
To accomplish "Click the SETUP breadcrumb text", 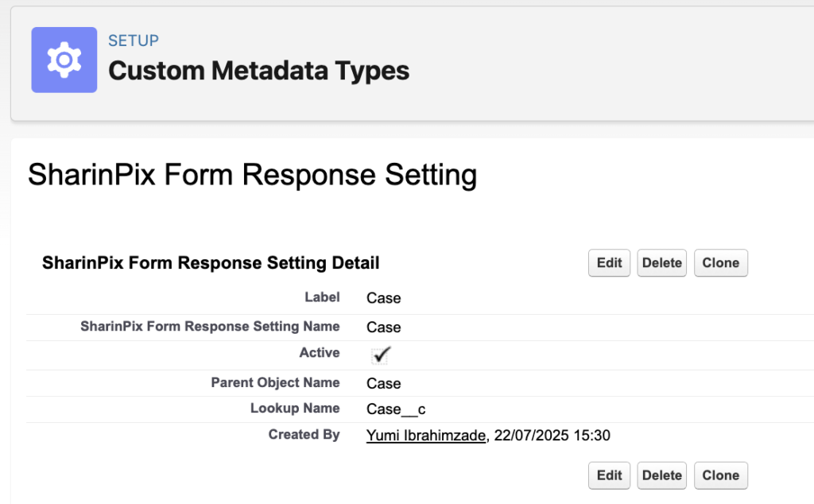I will tap(134, 41).
